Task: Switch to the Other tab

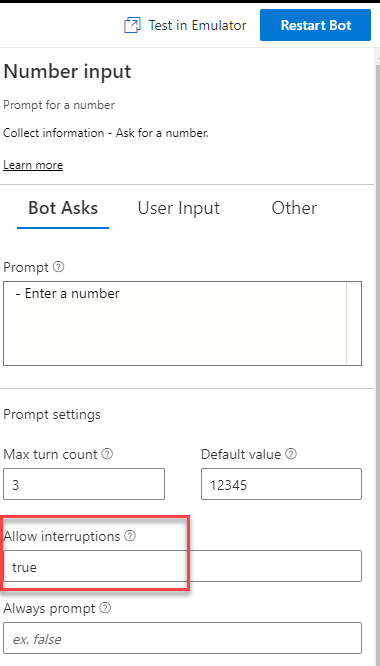Action: [x=294, y=208]
